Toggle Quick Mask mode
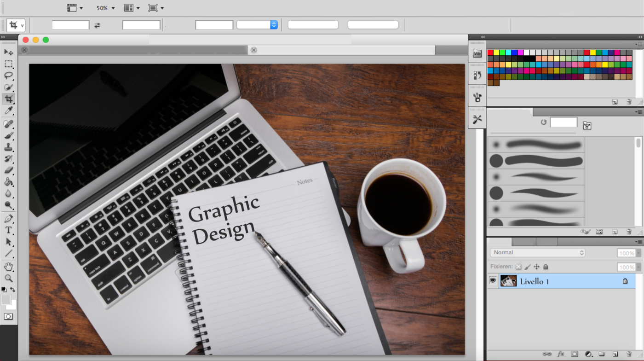Viewport: 644px width, 361px height. tap(8, 316)
